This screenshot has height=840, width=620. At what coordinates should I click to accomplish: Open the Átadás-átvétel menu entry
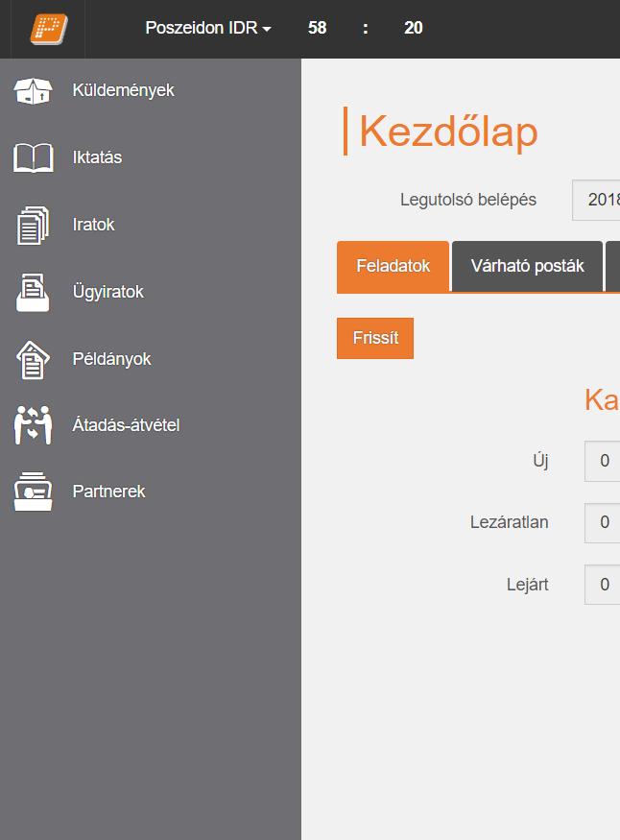click(x=126, y=425)
